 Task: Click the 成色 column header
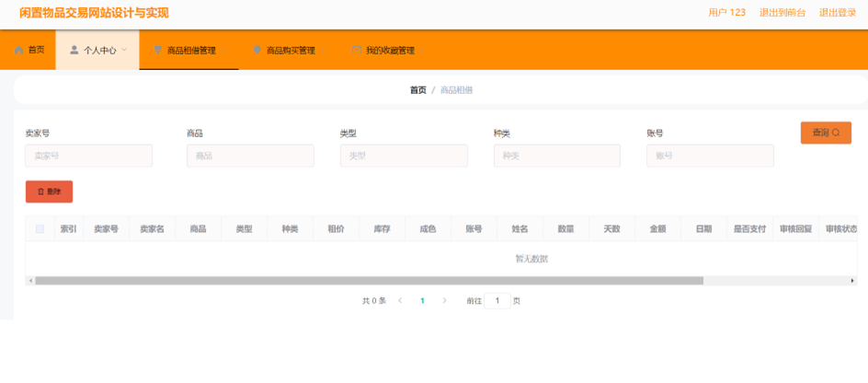point(428,229)
